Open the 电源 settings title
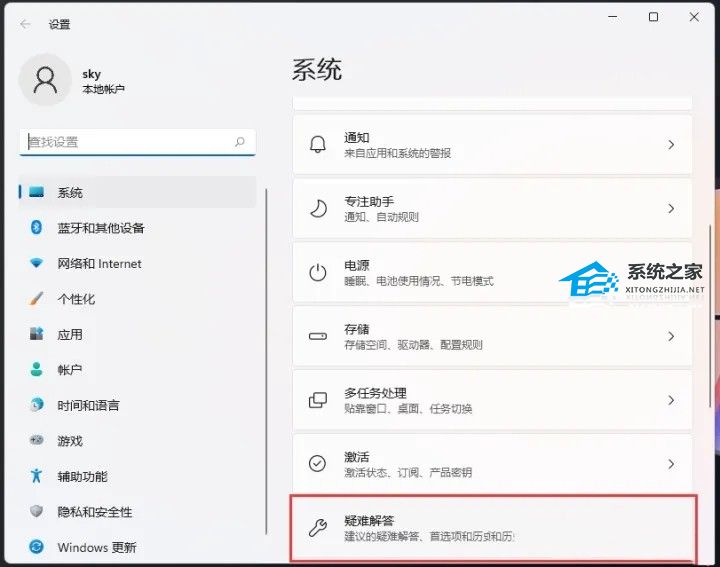 click(x=357, y=265)
